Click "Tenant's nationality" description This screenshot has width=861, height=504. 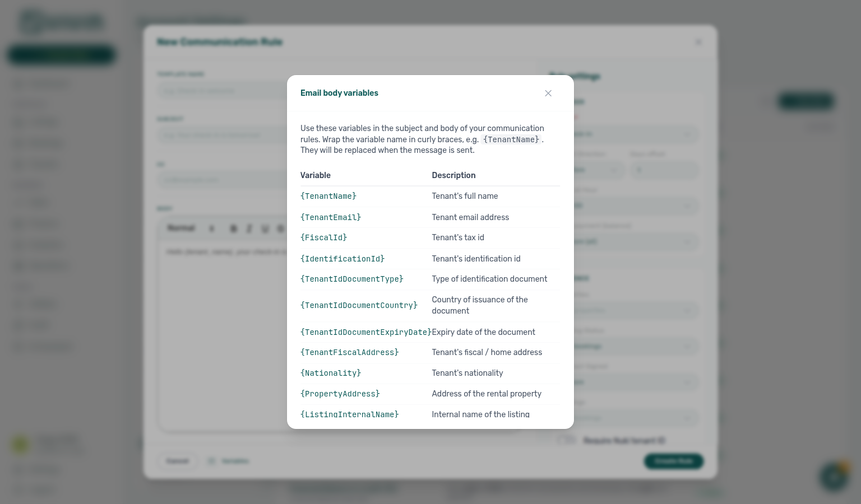tap(467, 373)
